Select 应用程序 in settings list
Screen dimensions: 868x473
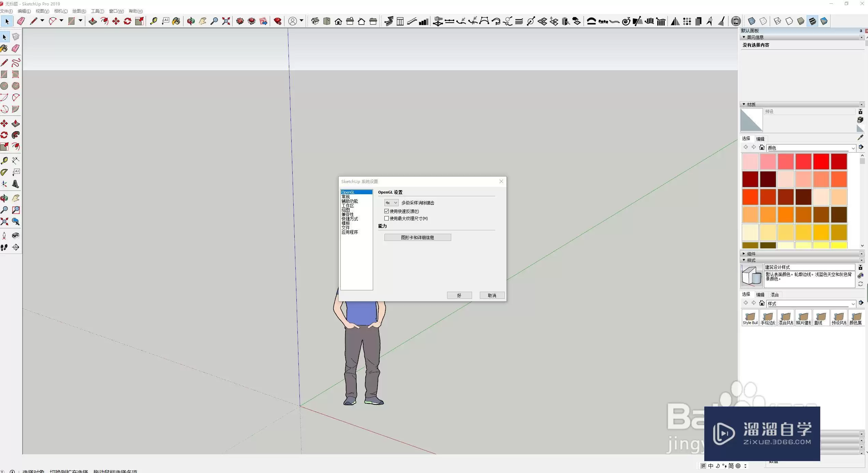pyautogui.click(x=350, y=232)
